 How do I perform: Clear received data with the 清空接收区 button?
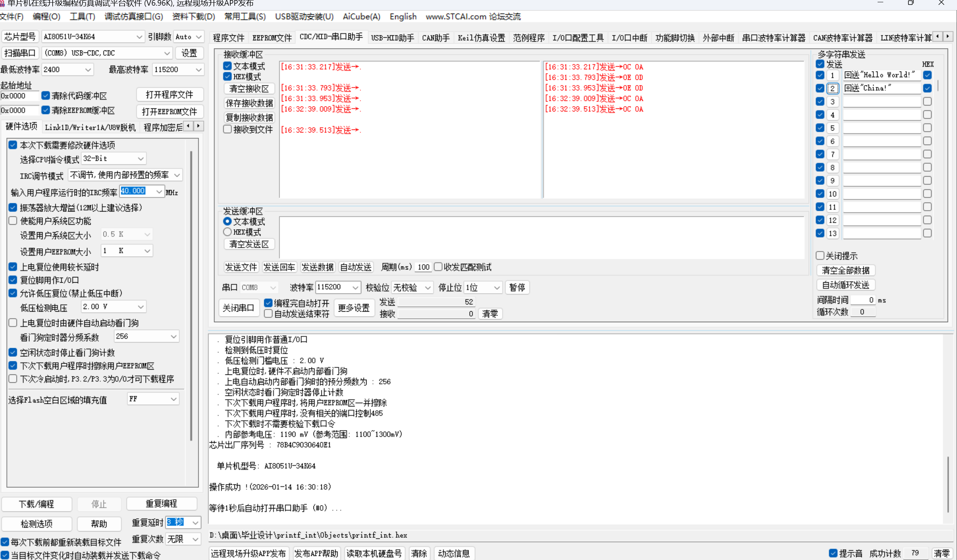click(x=249, y=88)
